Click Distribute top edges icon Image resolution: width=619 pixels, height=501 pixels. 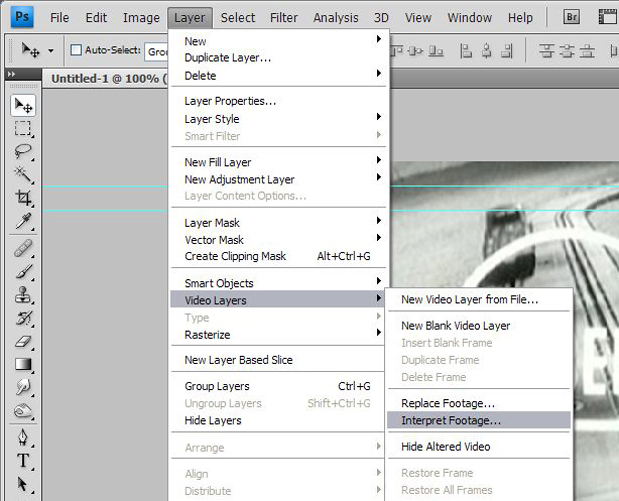[546, 51]
